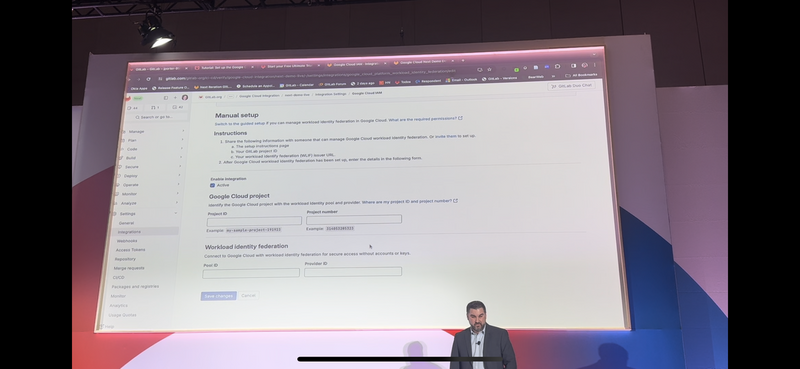Viewport: 800px width, 369px height.
Task: Open the issues counter showing 44
Action: tap(133, 108)
